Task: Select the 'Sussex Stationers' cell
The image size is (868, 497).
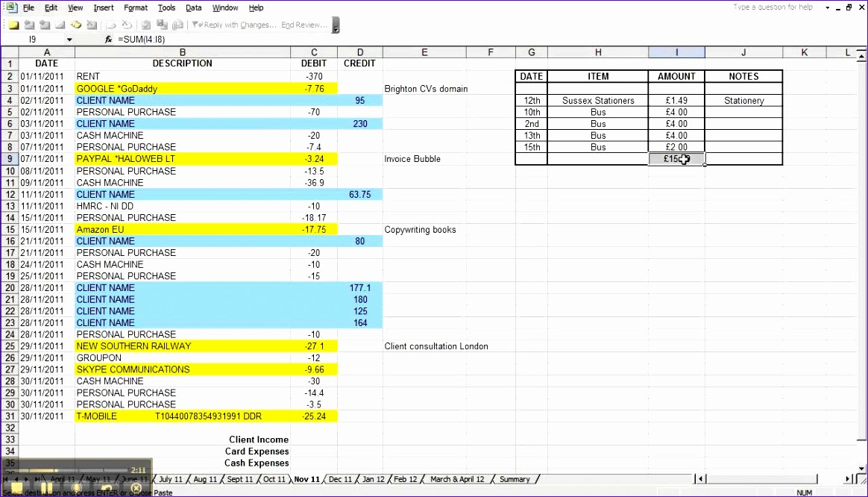Action: point(598,100)
